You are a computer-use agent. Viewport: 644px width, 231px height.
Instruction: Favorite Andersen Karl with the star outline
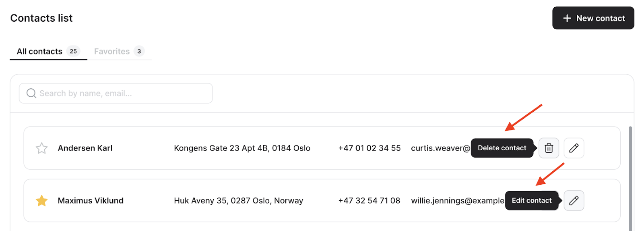pos(41,148)
